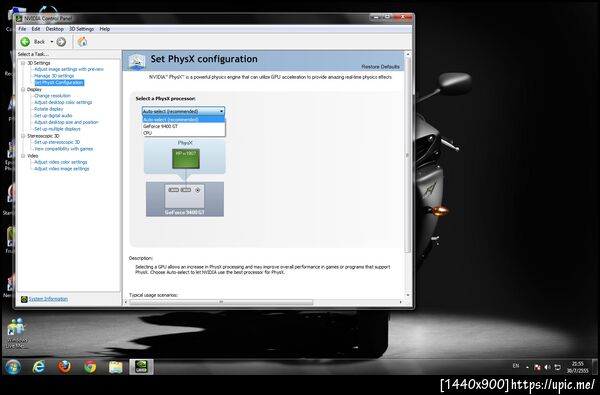Go to the Home page icon
Screen dimensions: 600x395
pyautogui.click(x=82, y=42)
